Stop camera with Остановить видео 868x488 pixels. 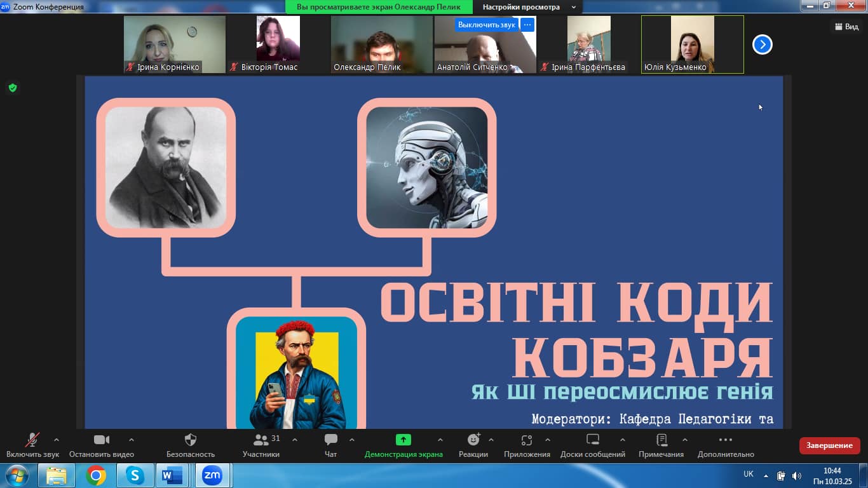[x=102, y=445]
